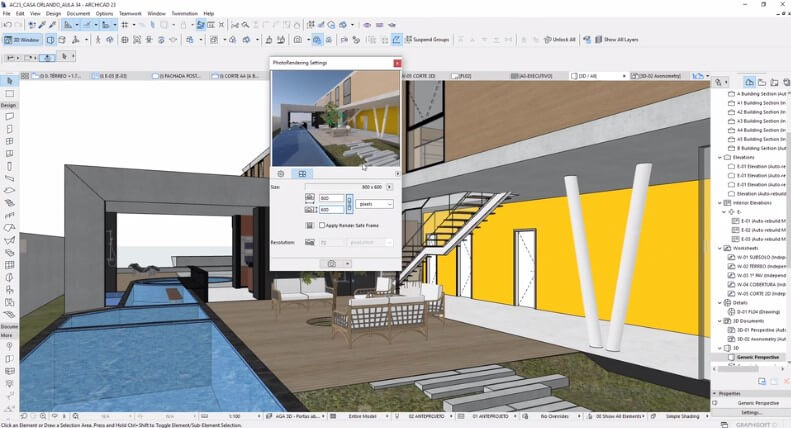Click the Simple Shading 3D style selector

coord(683,416)
